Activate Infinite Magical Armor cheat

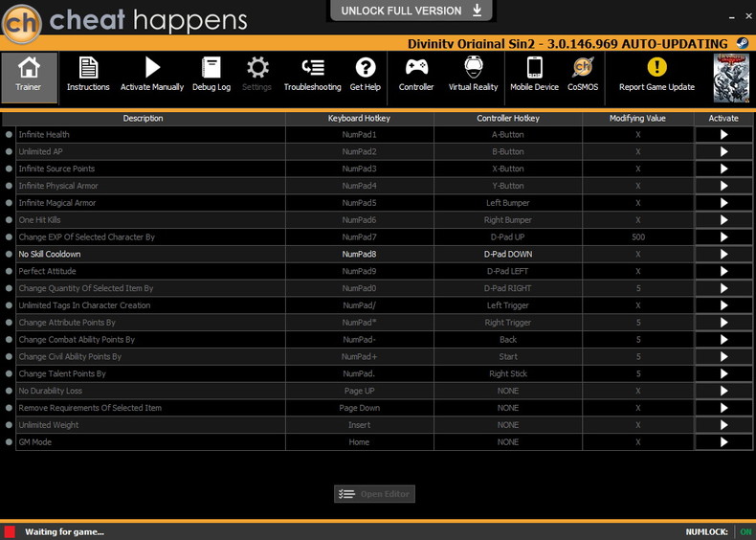click(723, 203)
